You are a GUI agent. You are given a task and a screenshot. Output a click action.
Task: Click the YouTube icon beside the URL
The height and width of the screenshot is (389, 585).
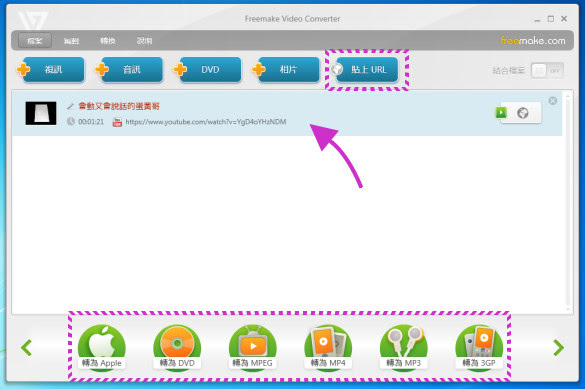[117, 122]
